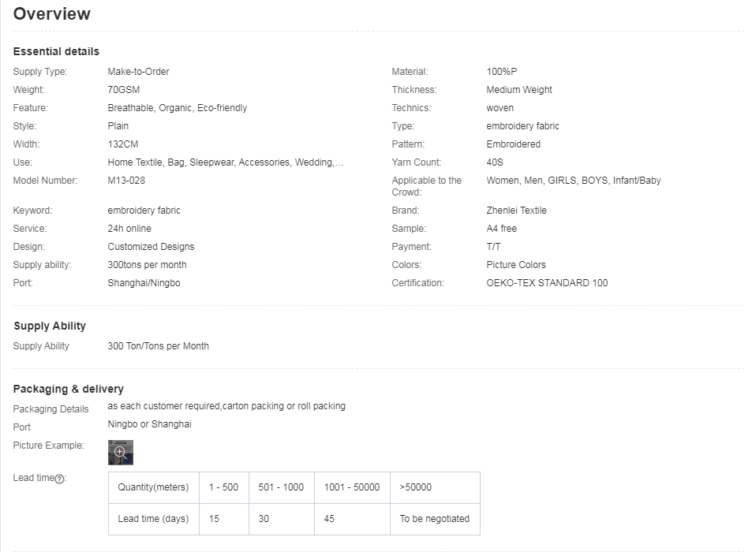Screen dimensions: 756x552
Task: Click the OEKO-TEX STANDARD 100 certification value
Action: (x=547, y=283)
